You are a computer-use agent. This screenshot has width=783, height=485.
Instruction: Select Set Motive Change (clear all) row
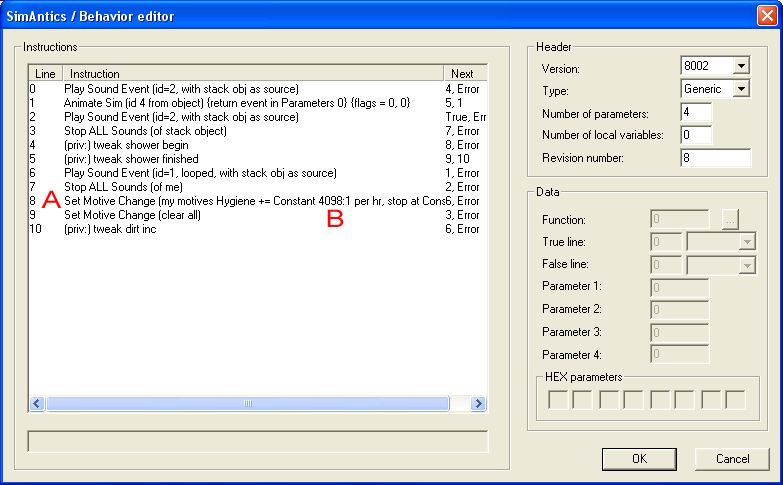(258, 215)
